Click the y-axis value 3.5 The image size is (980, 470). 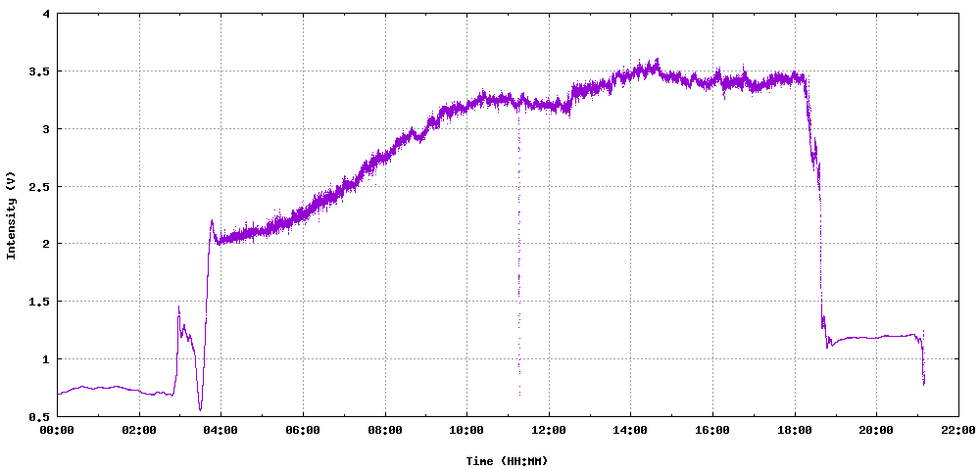coord(39,71)
